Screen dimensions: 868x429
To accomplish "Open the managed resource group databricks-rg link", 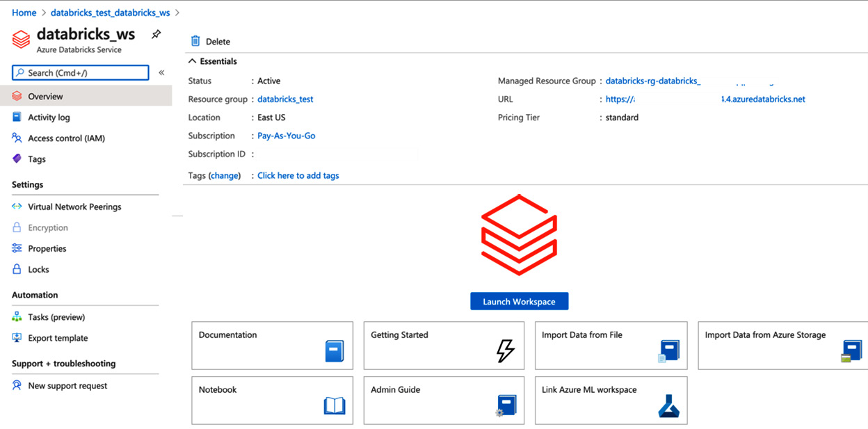I will coord(652,81).
